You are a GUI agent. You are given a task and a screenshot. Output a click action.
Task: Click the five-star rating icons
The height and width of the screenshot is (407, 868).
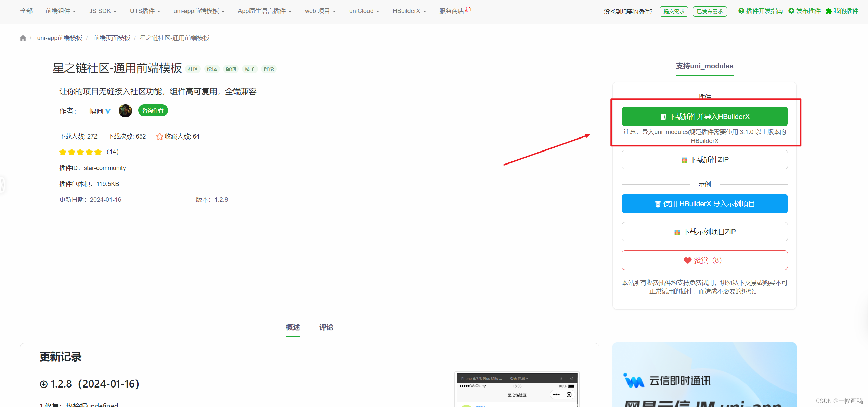[x=80, y=152]
